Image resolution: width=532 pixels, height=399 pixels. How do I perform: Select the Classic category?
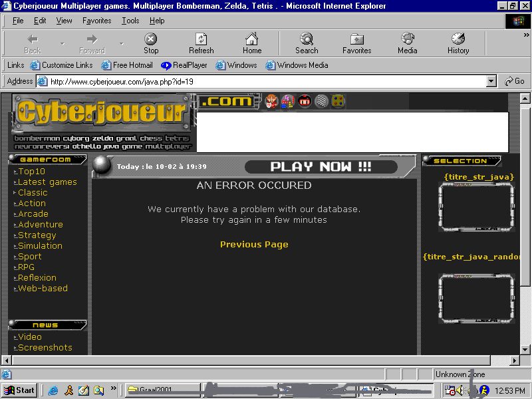pos(33,193)
